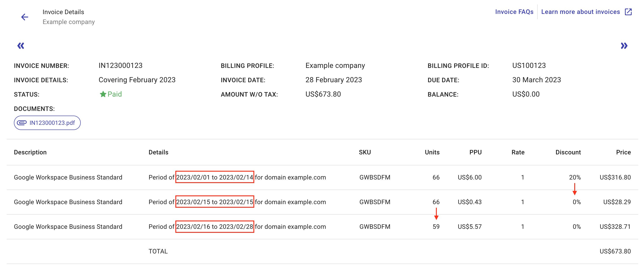Click the paperclip icon on the PDF chip
This screenshot has width=644, height=268.
22,123
